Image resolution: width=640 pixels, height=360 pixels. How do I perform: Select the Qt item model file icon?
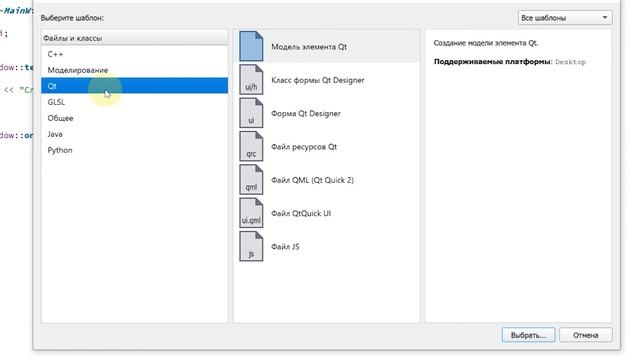pyautogui.click(x=251, y=46)
